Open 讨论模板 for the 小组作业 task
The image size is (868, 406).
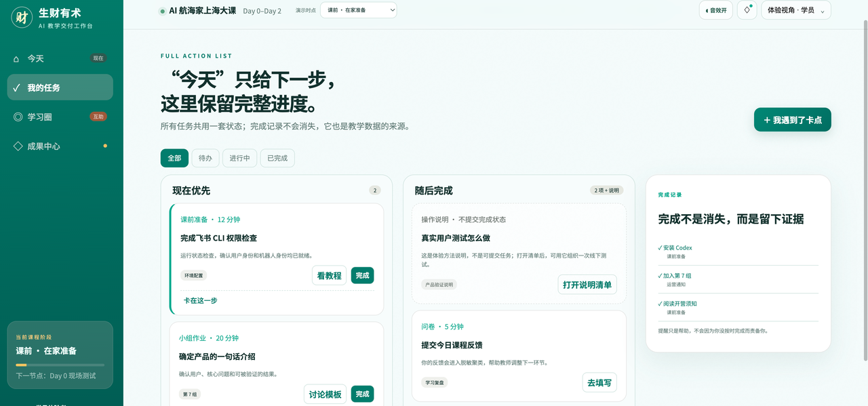click(325, 394)
